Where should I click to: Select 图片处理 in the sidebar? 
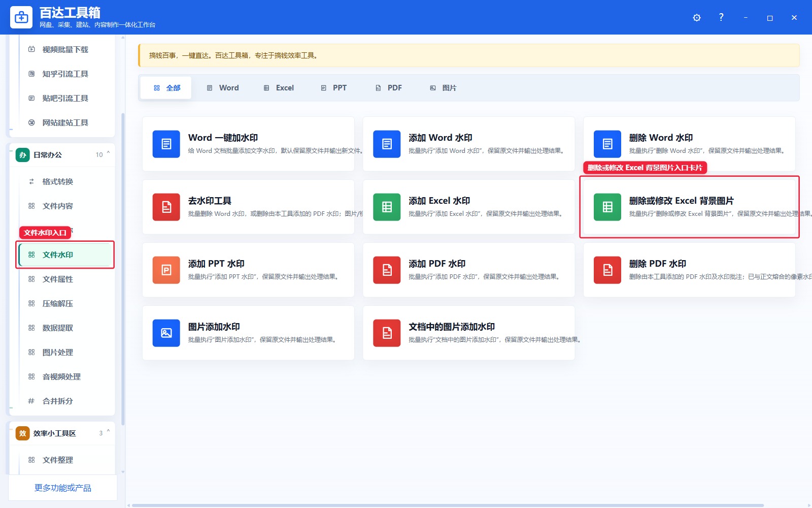coord(65,352)
